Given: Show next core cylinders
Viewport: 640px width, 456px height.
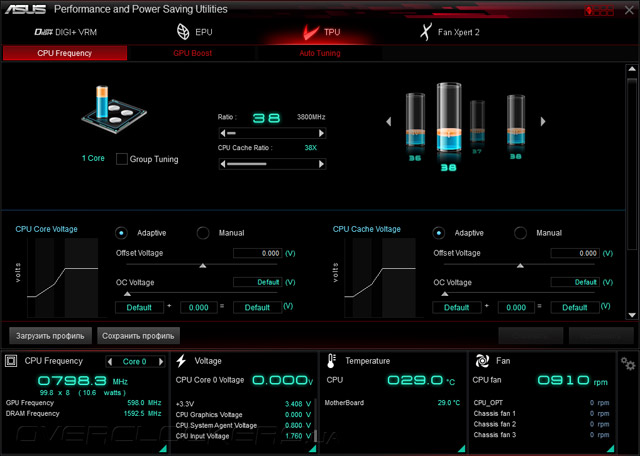Looking at the screenshot, I should (543, 121).
